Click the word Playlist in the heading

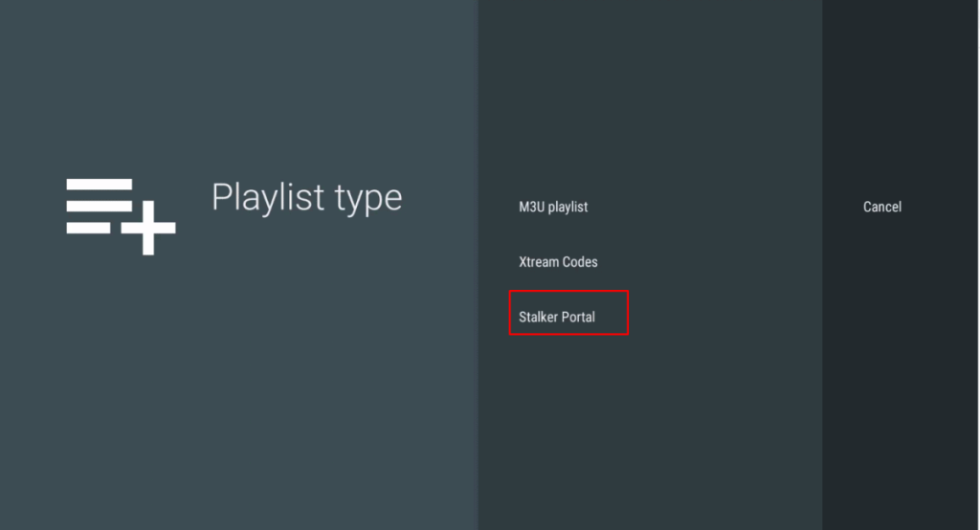269,197
